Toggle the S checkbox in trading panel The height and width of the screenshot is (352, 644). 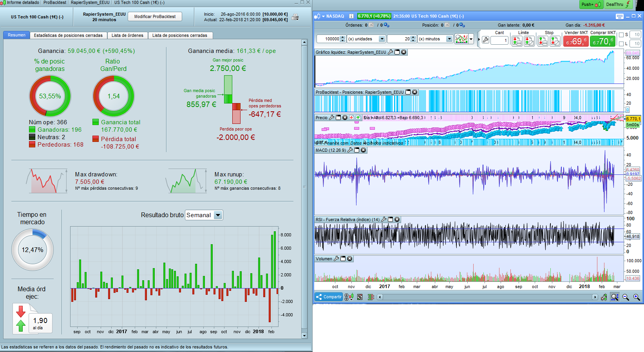621,34
